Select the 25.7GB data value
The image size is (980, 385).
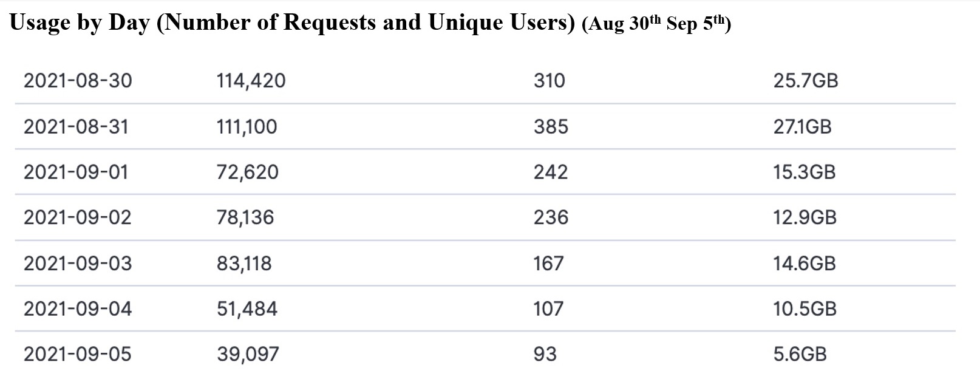[806, 81]
